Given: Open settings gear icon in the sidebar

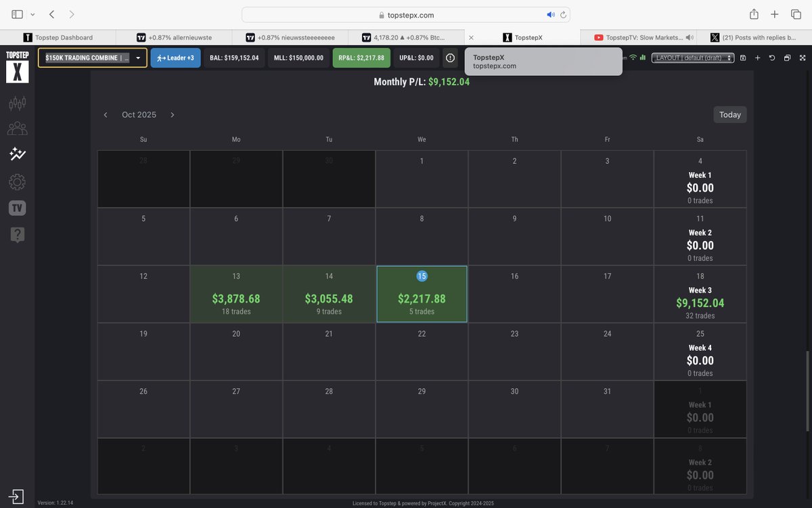Looking at the screenshot, I should pyautogui.click(x=18, y=182).
